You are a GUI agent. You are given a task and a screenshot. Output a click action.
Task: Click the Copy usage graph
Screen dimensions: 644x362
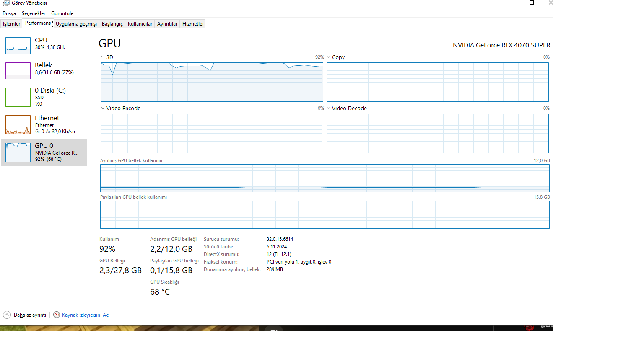tap(438, 82)
